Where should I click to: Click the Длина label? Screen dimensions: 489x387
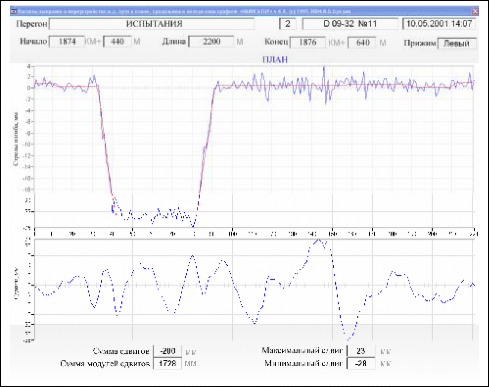174,42
